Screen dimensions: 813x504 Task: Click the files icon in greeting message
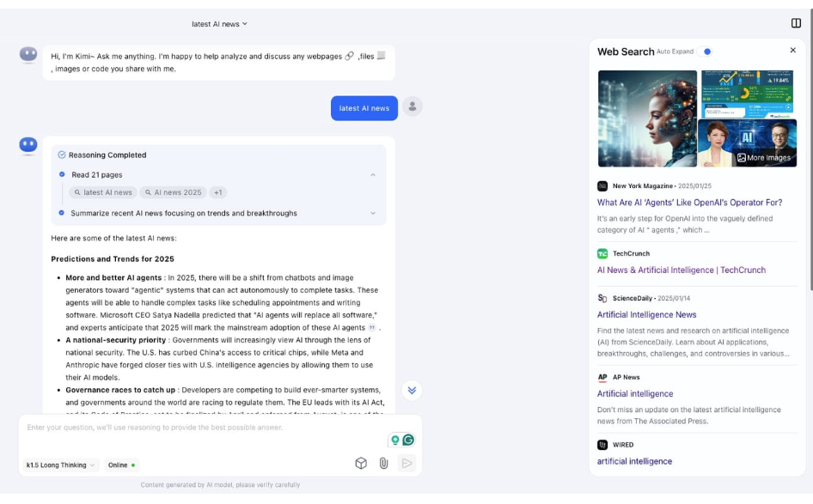point(381,56)
